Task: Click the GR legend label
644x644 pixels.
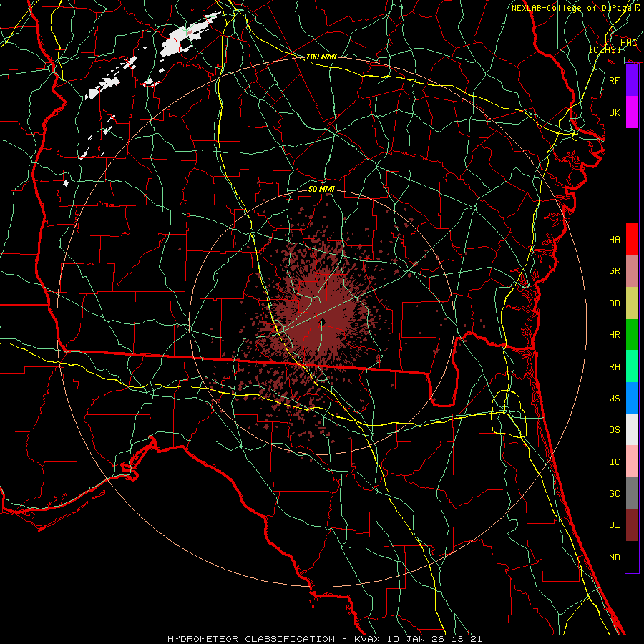Action: (x=615, y=271)
